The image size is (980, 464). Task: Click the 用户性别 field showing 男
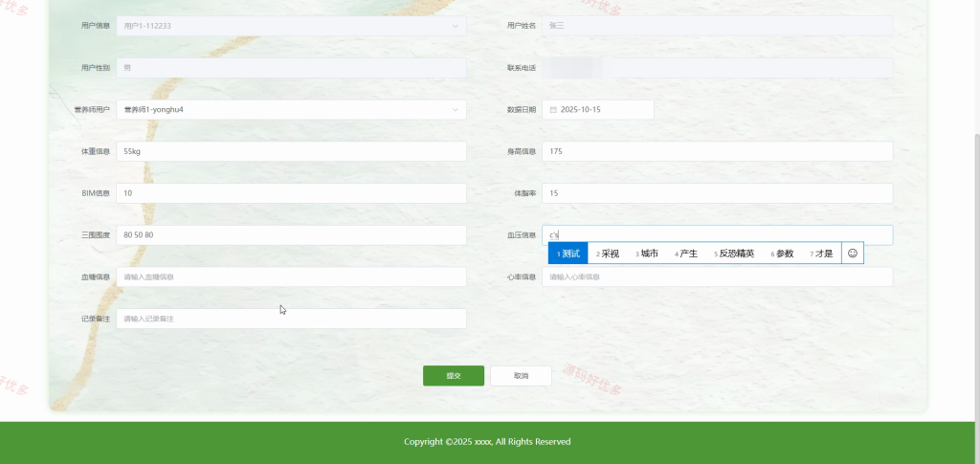point(291,68)
